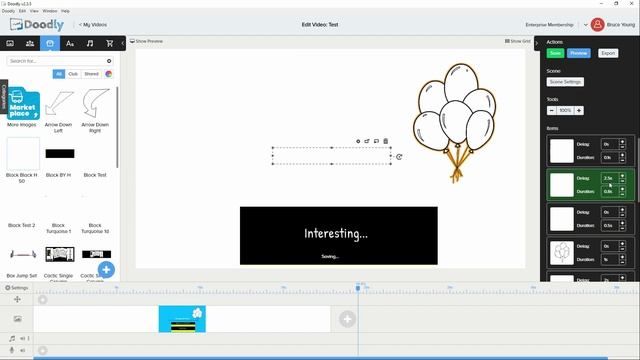
Task: Open Marketplace More Images tile
Action: (x=23, y=104)
